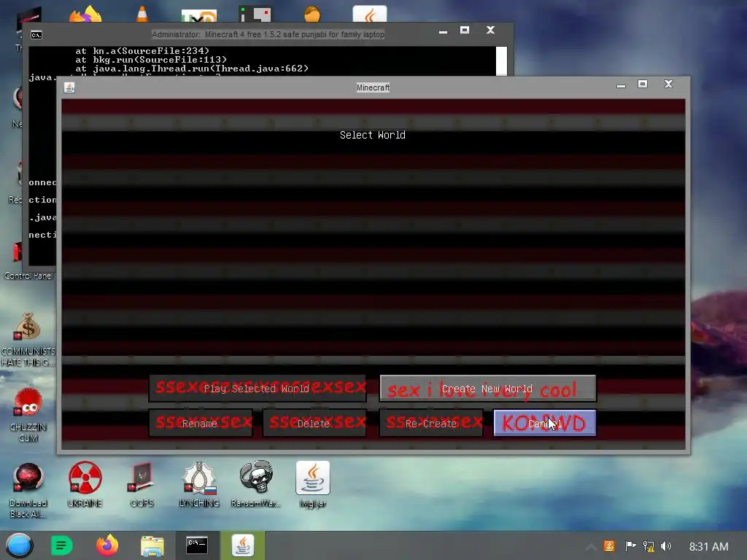The image size is (747, 560).
Task: Minimize the Minecraft window
Action: tap(621, 86)
